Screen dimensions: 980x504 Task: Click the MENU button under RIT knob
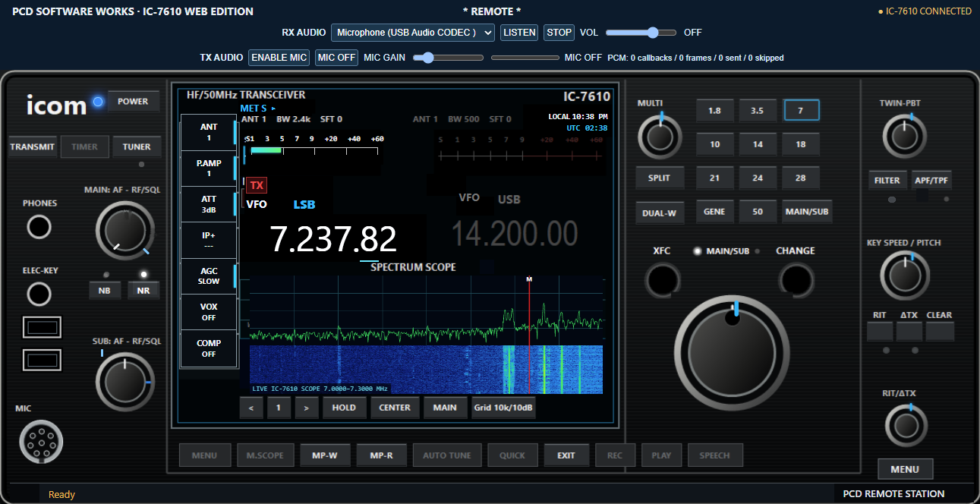coord(905,469)
